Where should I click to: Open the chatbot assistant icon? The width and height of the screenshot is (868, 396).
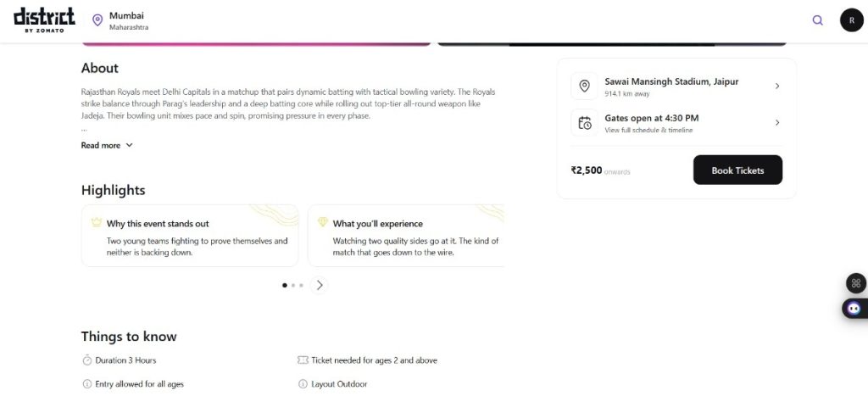pos(855,309)
